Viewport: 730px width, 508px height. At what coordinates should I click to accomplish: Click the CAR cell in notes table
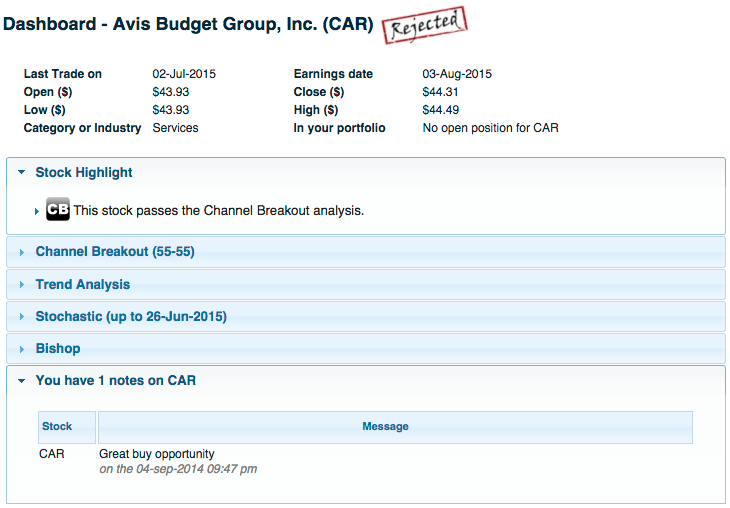coord(52,454)
